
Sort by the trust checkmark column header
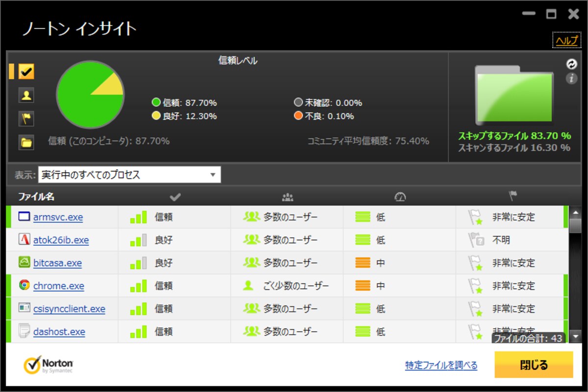coord(175,197)
